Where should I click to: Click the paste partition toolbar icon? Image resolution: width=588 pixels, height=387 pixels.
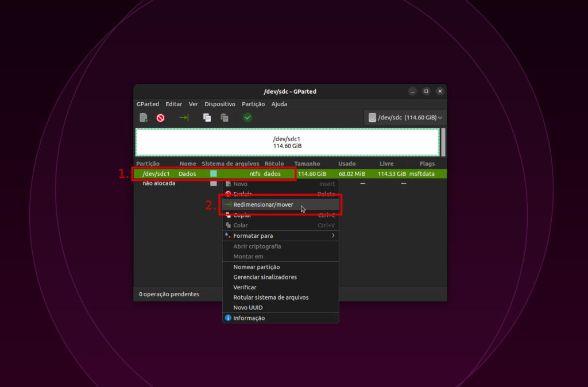pos(225,118)
